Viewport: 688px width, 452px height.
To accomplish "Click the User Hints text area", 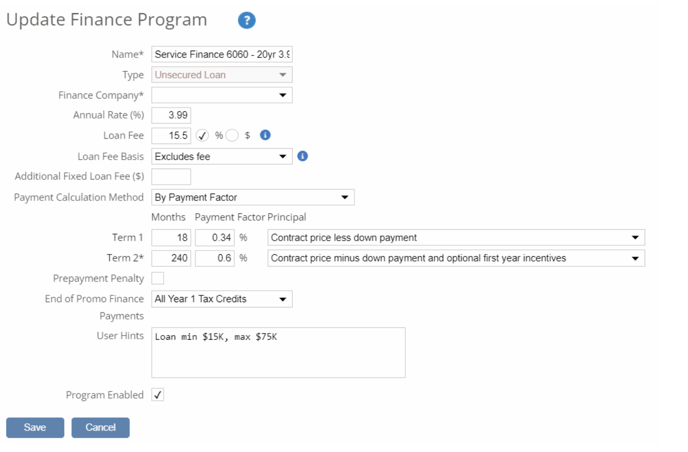I will pos(278,352).
